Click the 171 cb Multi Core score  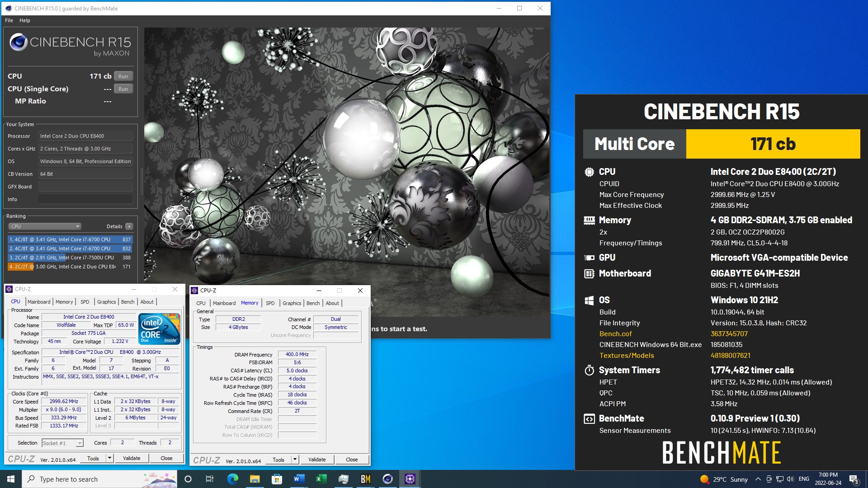pos(773,144)
